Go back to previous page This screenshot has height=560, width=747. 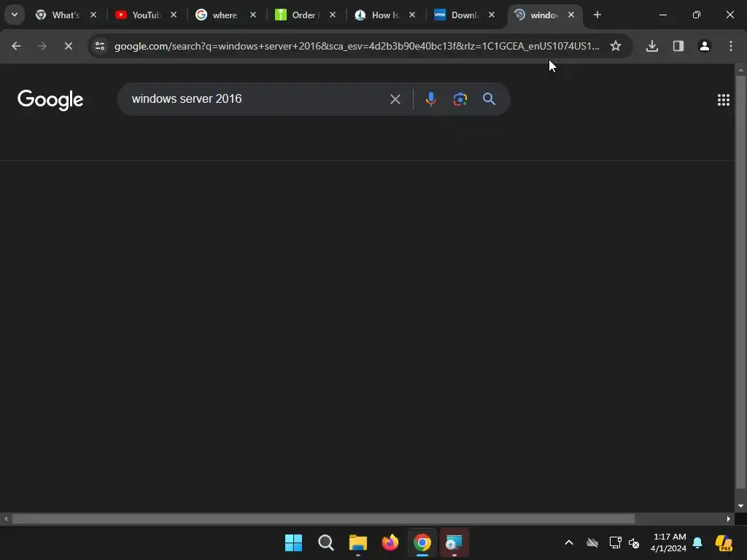pos(16,46)
